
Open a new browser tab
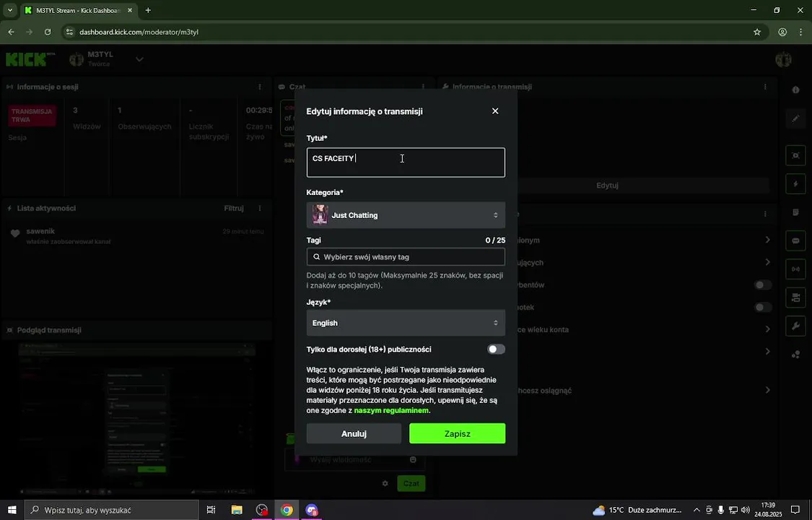[148, 10]
